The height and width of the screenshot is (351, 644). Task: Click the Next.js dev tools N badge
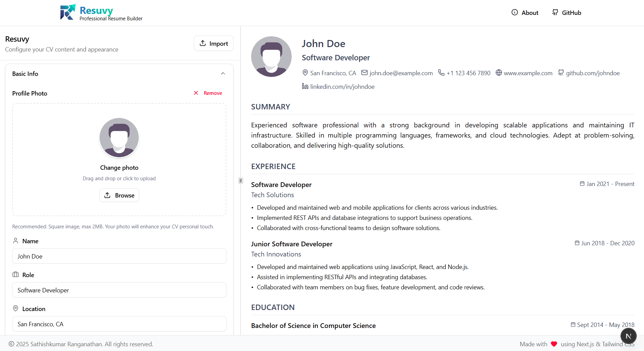coord(628,336)
